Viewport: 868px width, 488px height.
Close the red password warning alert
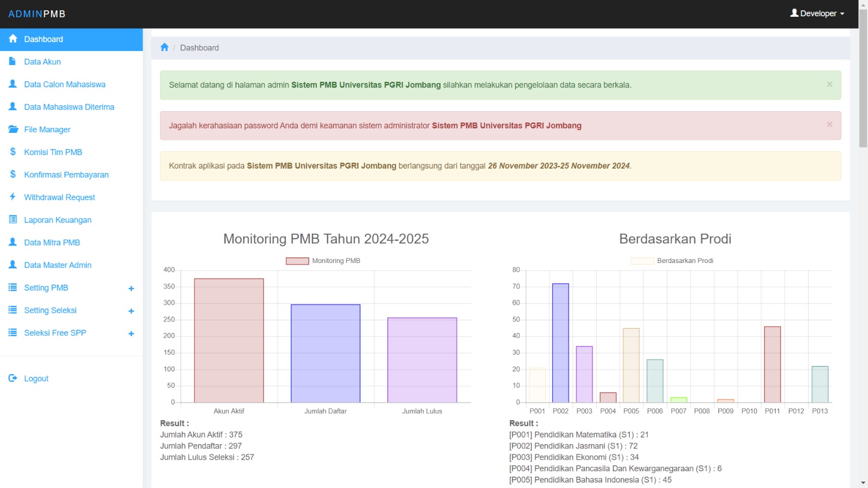(829, 125)
